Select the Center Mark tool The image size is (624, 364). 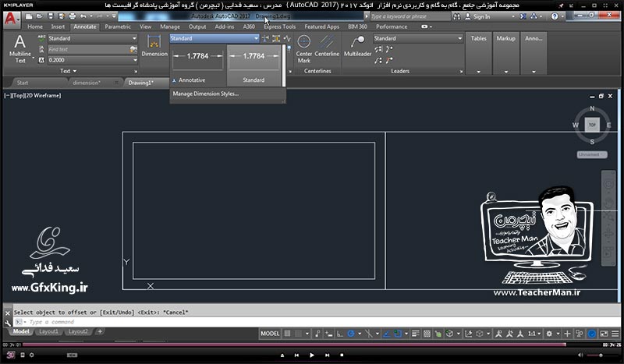pyautogui.click(x=303, y=49)
